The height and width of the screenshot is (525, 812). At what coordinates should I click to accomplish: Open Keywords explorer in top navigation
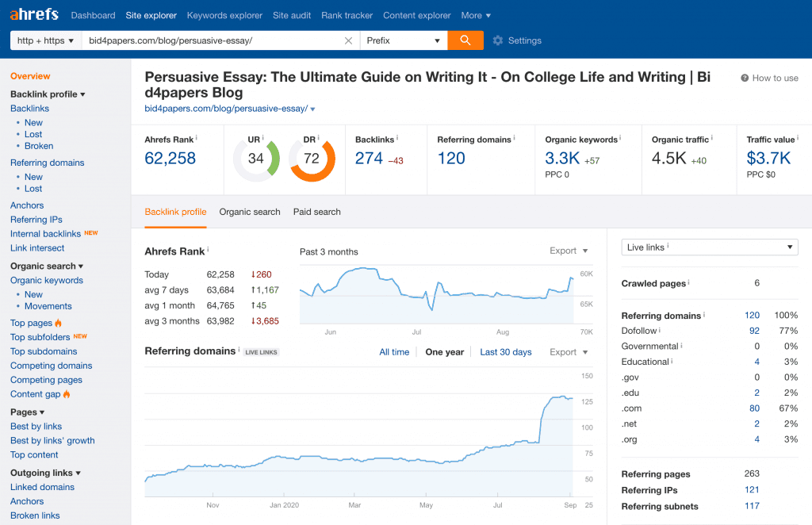224,16
